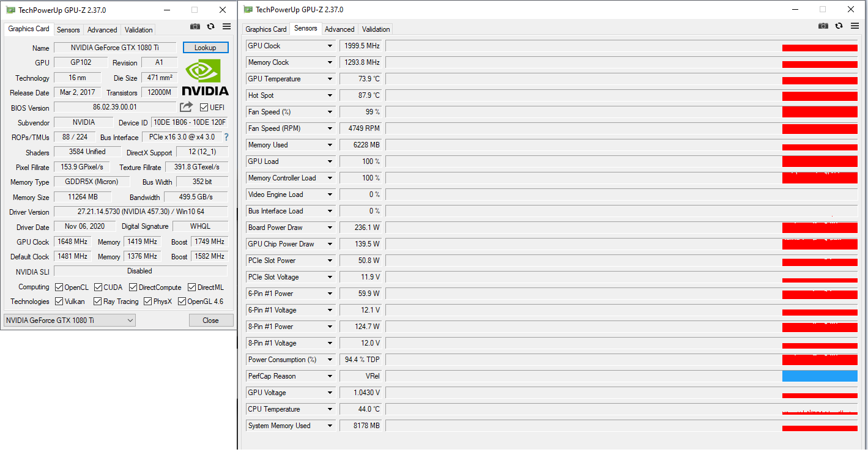Click the Close button in left GPU-Z window
Screen dimensions: 868x452
210,320
